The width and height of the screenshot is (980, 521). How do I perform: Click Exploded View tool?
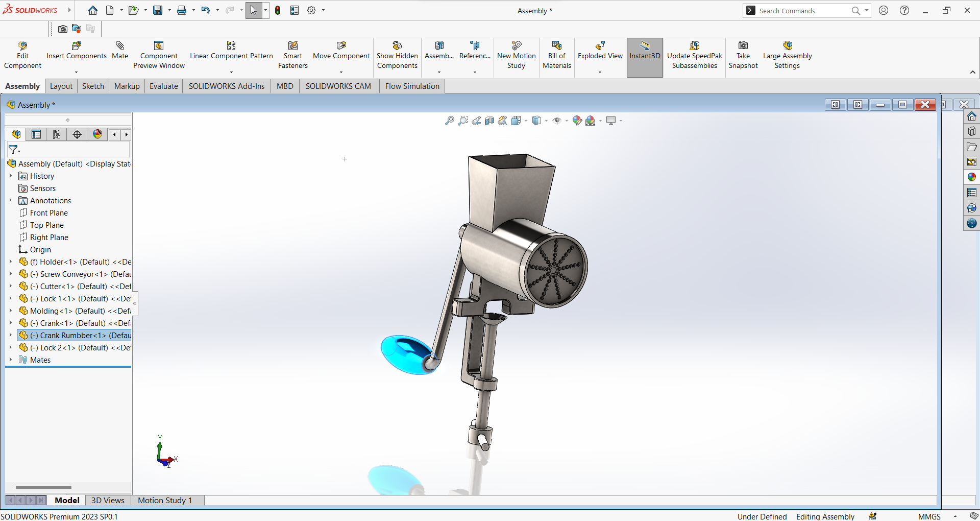[600, 51]
